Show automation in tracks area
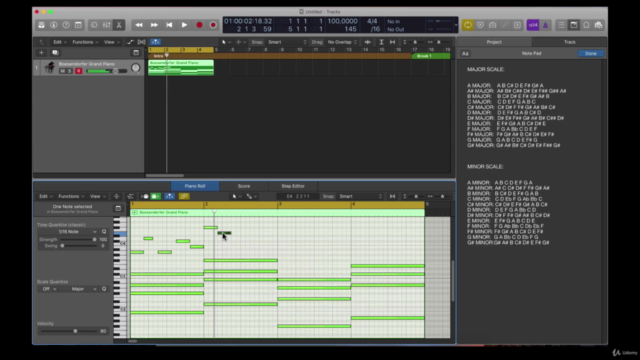 [x=130, y=42]
